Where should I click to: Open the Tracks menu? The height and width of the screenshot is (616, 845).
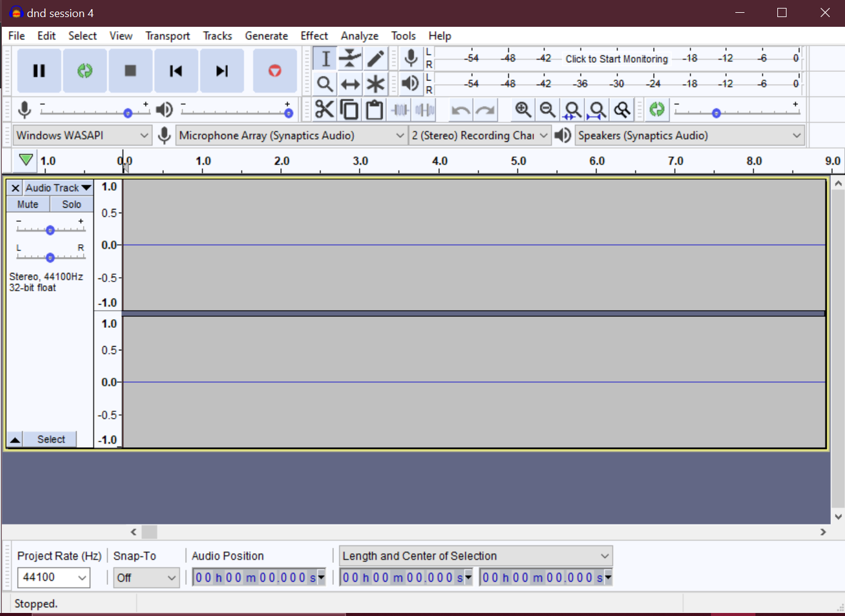217,36
